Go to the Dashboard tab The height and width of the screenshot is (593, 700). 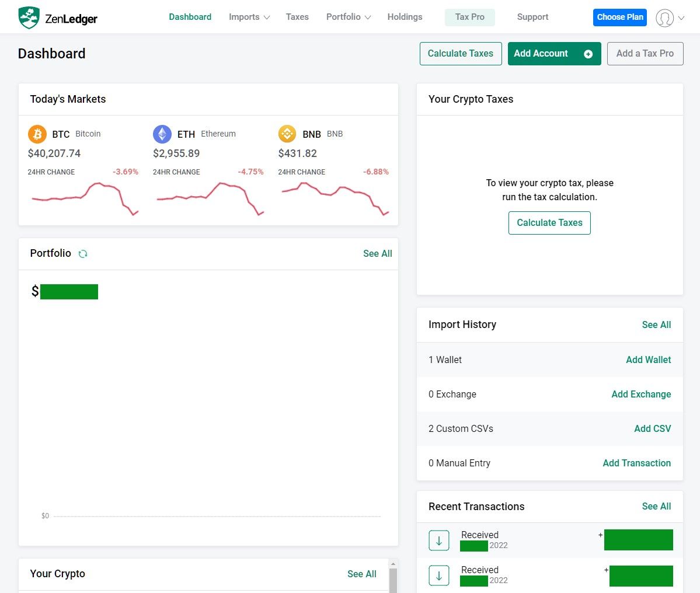pos(190,17)
